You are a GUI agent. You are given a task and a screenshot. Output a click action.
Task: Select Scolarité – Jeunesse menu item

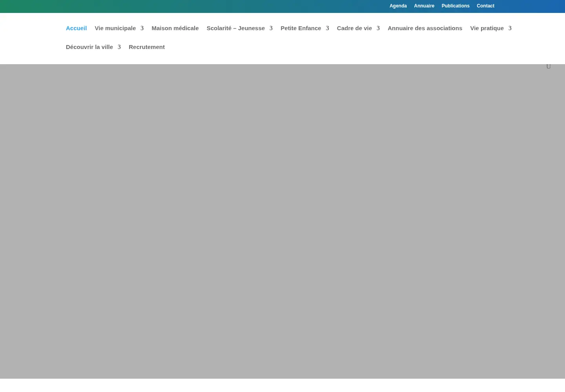pyautogui.click(x=235, y=28)
